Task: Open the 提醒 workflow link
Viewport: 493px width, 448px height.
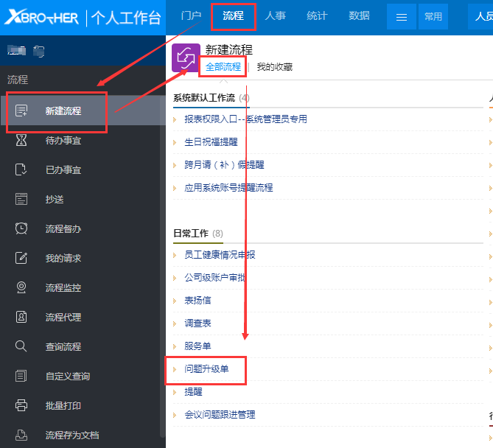Action: click(193, 392)
